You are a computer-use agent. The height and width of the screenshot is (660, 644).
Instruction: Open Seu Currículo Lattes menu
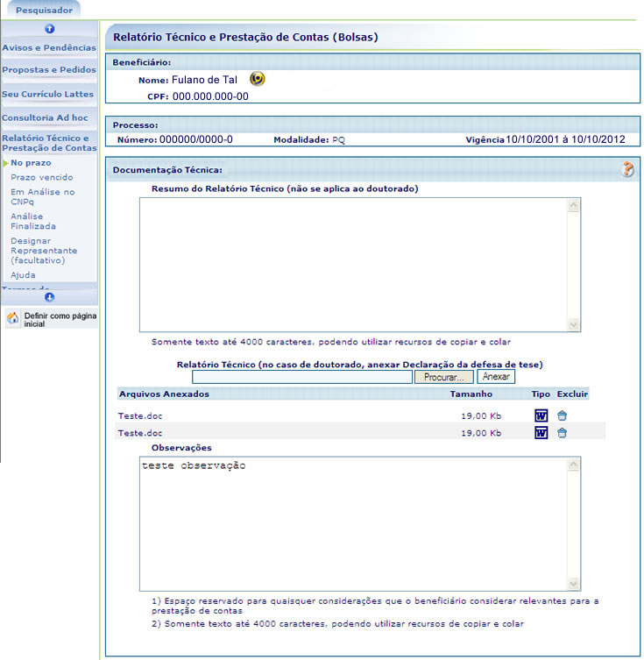[x=47, y=94]
